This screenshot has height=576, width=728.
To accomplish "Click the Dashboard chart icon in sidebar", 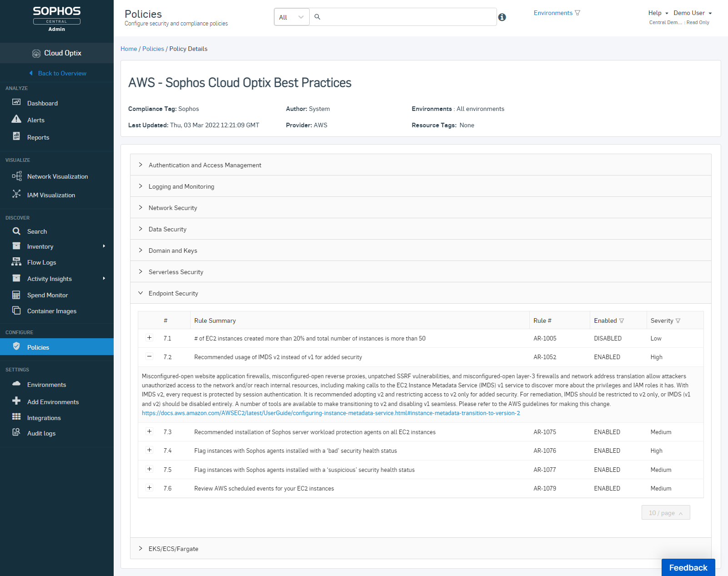I will 16,102.
